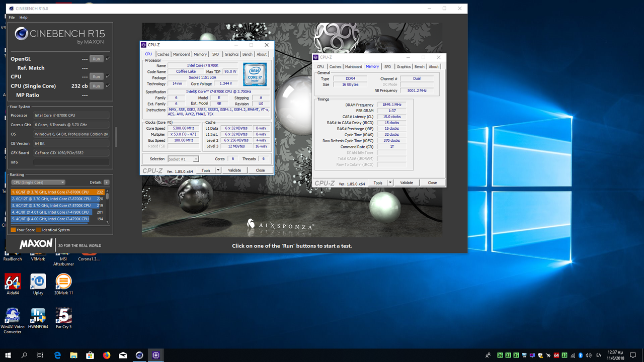
Task: Click the ranking list scrollbar
Action: (107, 206)
